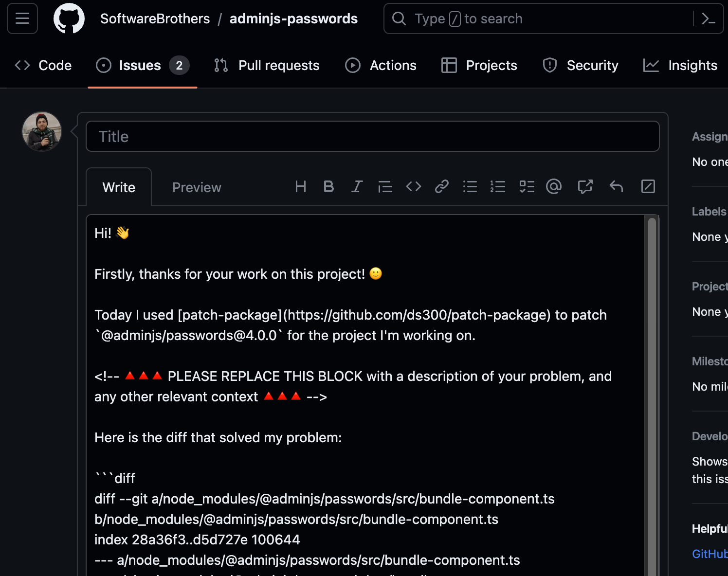
Task: Open SoftwareBrothers owner link
Action: click(x=155, y=18)
